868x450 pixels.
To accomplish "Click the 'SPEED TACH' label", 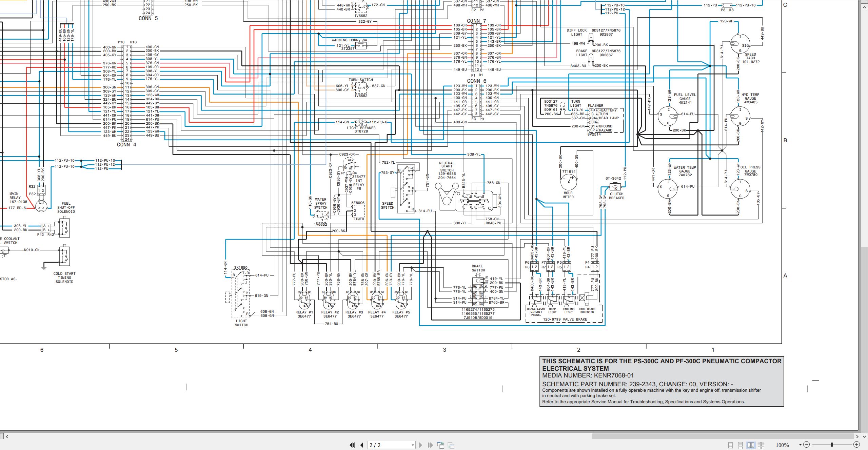I will [750, 56].
